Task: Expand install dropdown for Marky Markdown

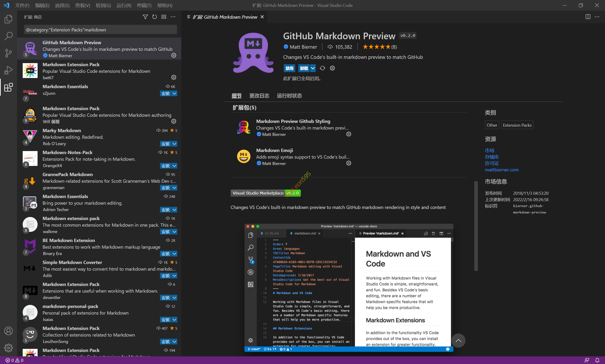Action: [174, 144]
